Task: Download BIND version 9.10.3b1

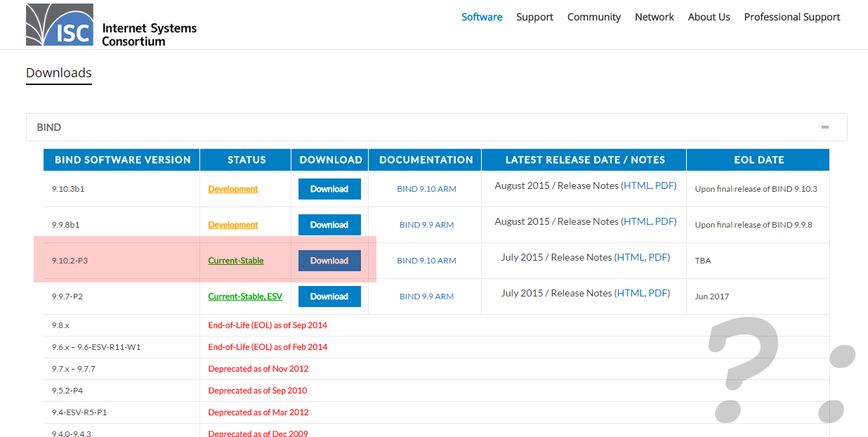Action: click(329, 189)
